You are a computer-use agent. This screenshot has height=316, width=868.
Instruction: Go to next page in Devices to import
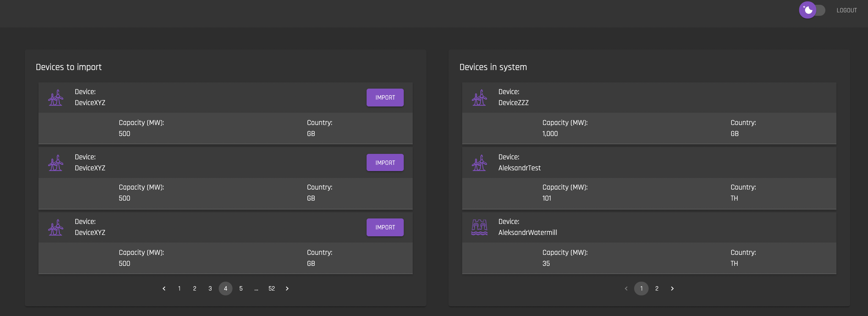(x=287, y=289)
